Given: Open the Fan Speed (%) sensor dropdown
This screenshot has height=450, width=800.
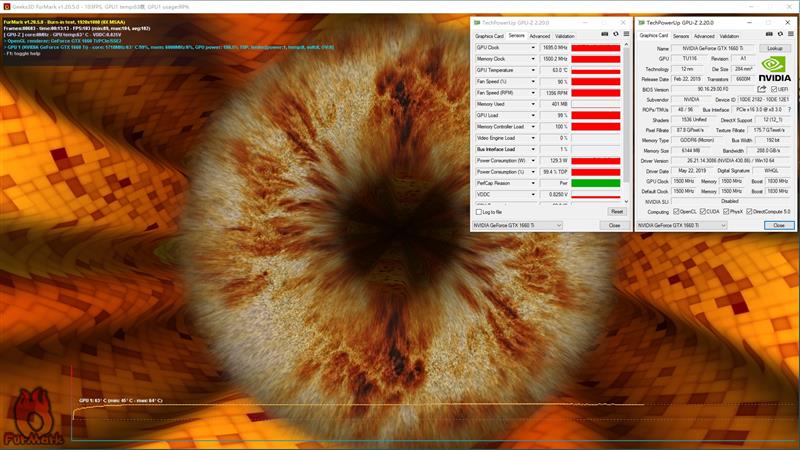Looking at the screenshot, I should 533,82.
